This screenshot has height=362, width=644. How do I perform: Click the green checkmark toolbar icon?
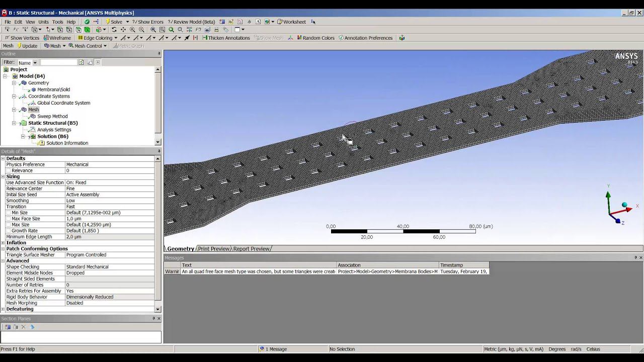coord(87,22)
